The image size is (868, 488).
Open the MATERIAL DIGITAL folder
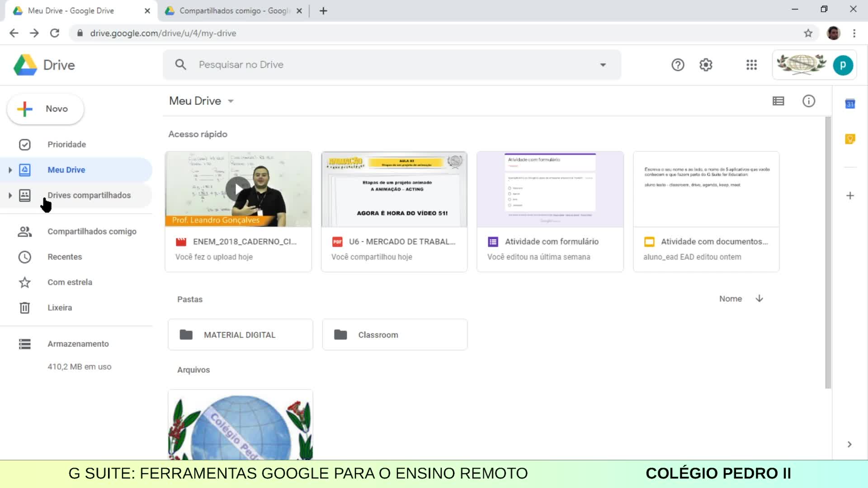(241, 335)
